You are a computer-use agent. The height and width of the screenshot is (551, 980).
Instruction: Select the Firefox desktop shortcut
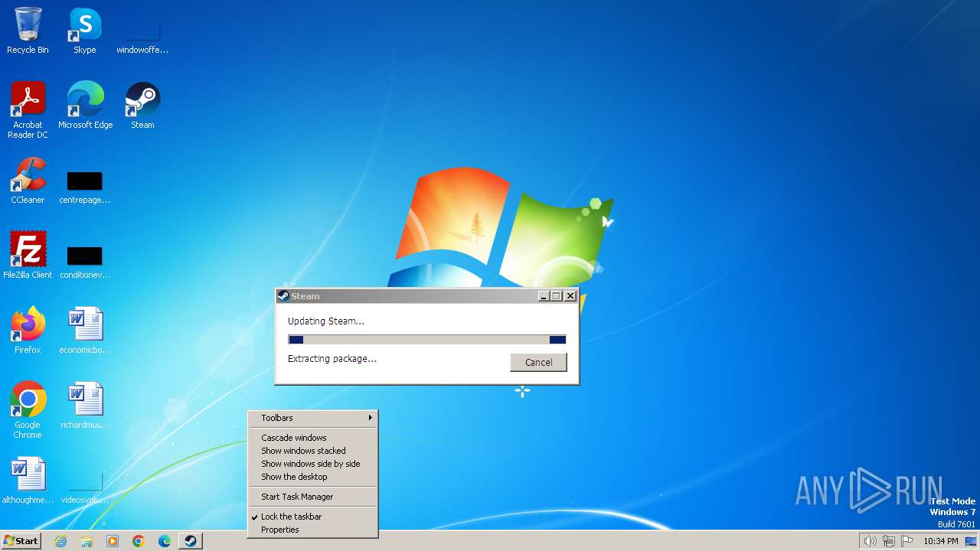pos(28,331)
